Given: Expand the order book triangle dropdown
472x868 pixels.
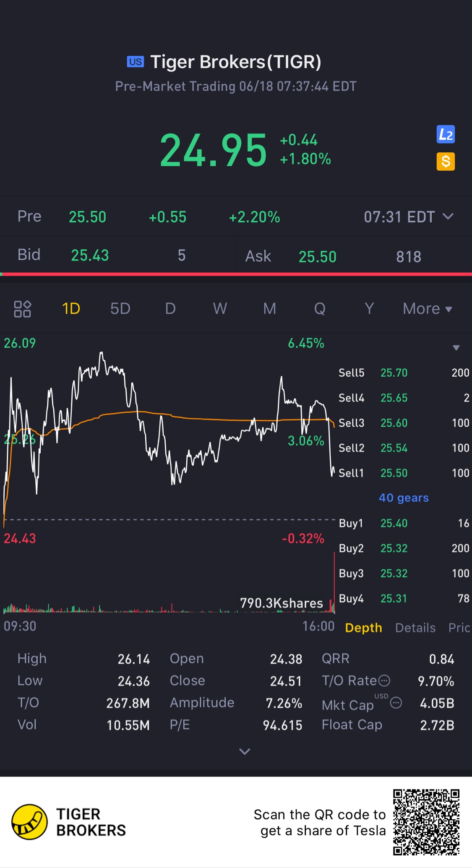Looking at the screenshot, I should [x=456, y=348].
